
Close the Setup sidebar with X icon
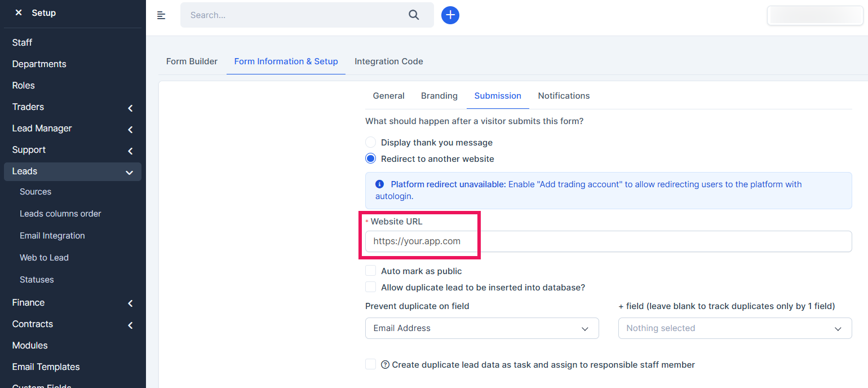[19, 12]
